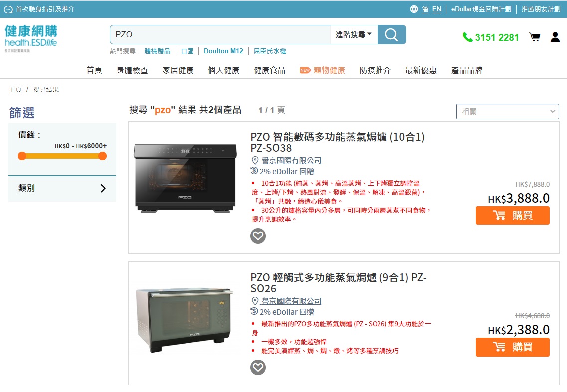
Task: Click the 2% eDollar 回贈 text on PZ-SO38
Action: click(287, 171)
